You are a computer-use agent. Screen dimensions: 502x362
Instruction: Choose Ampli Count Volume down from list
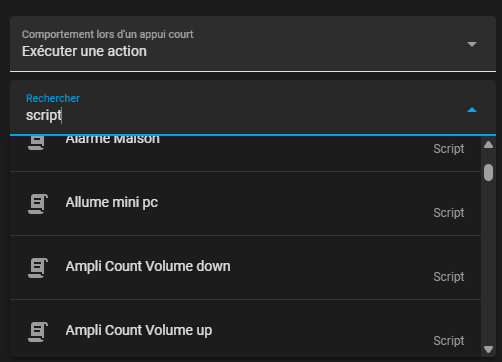(245, 268)
